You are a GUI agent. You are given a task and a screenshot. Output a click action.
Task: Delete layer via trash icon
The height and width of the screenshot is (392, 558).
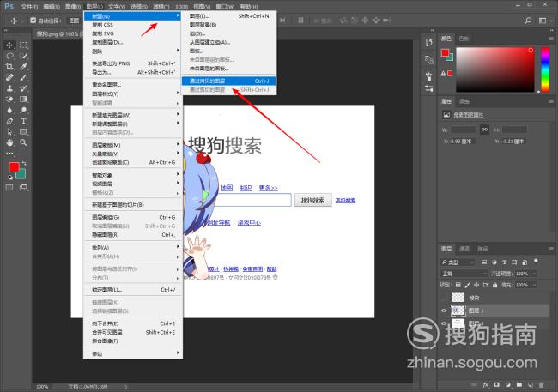542,385
